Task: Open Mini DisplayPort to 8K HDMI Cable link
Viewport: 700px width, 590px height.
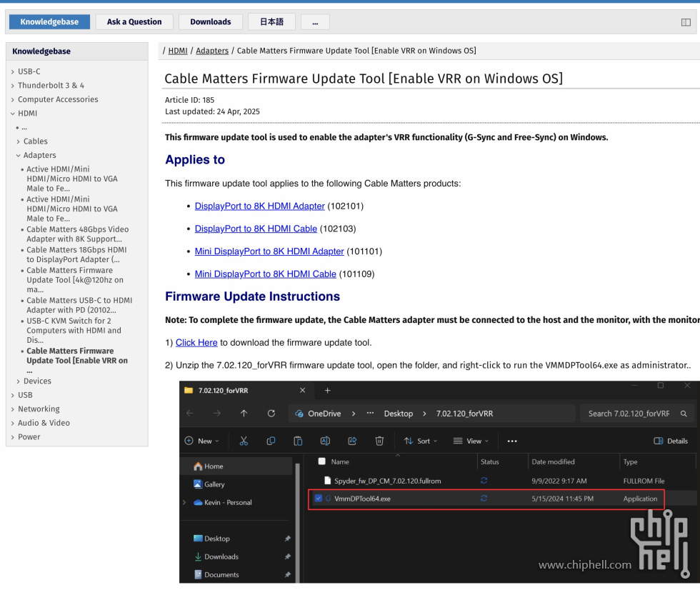Action: [x=265, y=274]
